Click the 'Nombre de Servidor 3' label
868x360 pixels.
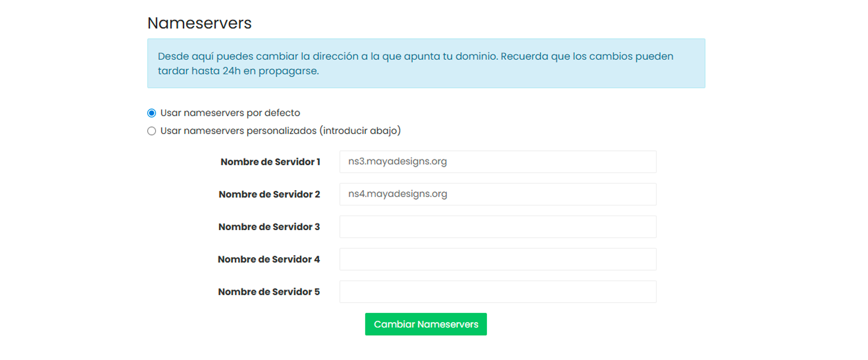tap(269, 227)
